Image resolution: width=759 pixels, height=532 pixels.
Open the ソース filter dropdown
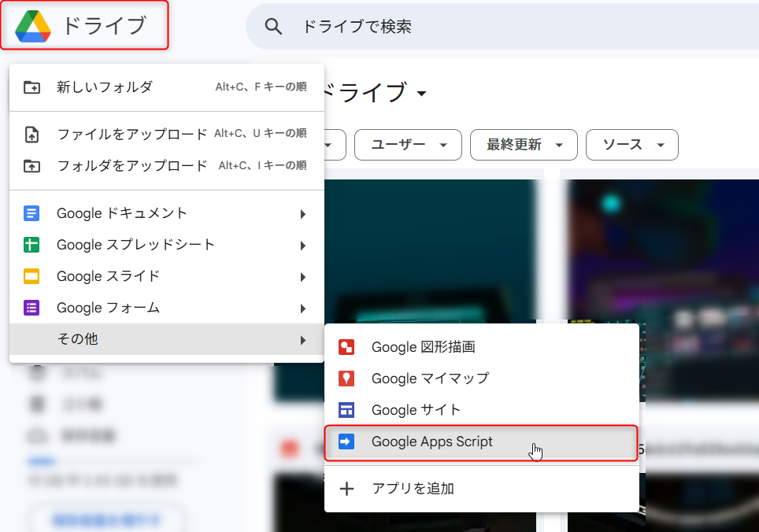(632, 145)
